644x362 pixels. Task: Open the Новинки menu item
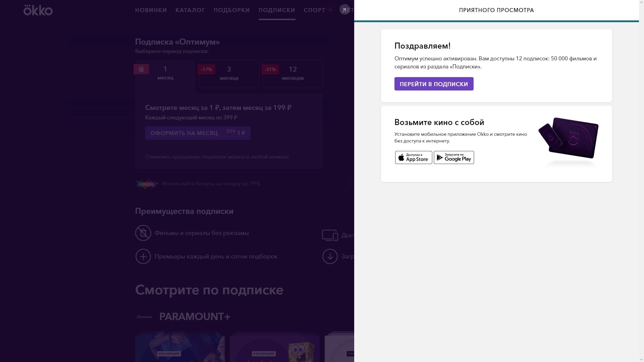click(151, 10)
